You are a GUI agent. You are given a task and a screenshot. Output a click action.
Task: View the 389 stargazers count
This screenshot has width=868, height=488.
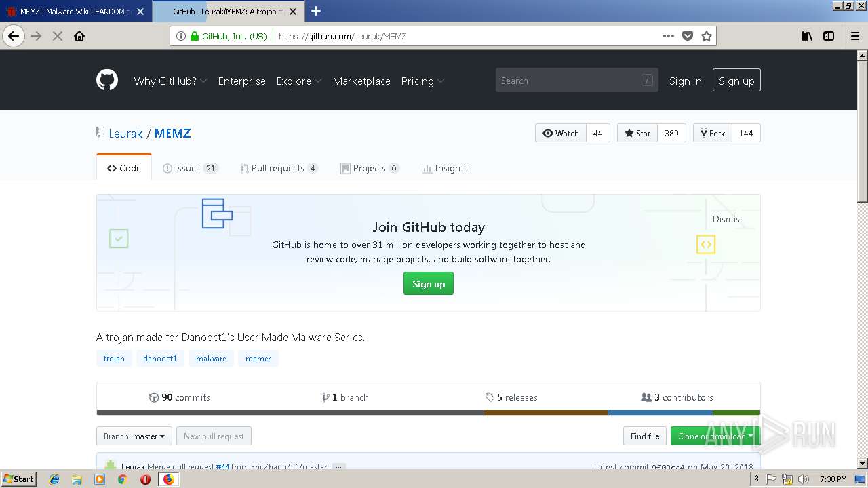(671, 133)
